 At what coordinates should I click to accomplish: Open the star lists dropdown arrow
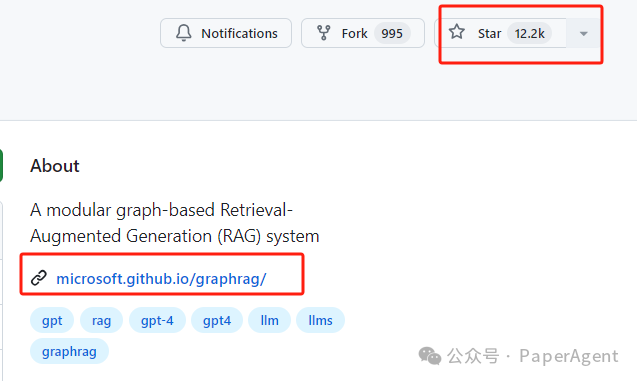tap(583, 33)
